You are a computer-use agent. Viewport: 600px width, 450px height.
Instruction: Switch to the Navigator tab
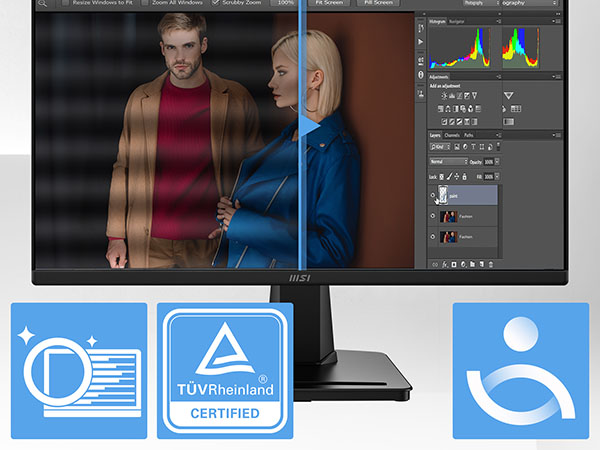click(x=457, y=21)
